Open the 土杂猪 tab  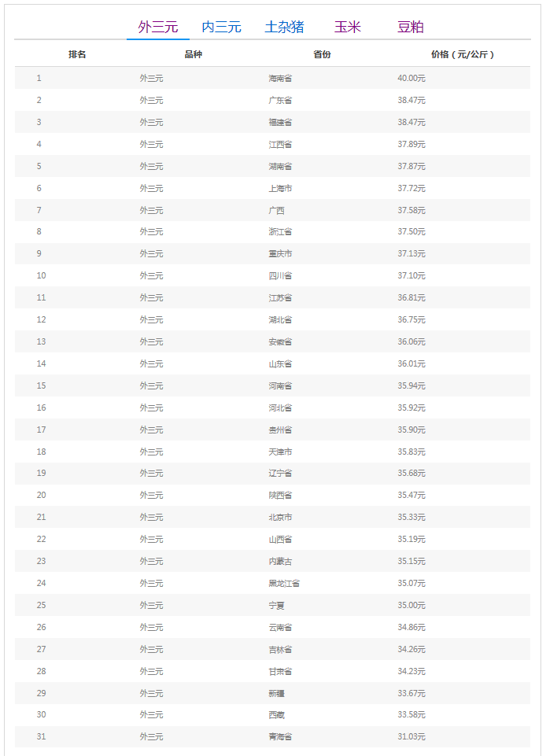point(284,27)
